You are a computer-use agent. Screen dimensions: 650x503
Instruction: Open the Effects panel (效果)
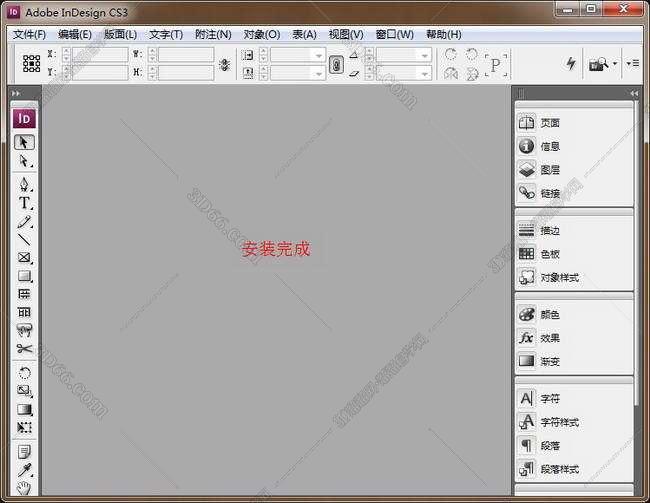(538, 338)
